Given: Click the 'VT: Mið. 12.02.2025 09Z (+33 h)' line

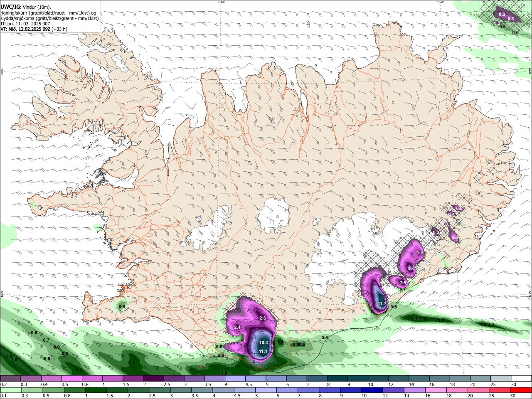Looking at the screenshot, I should click(x=34, y=29).
